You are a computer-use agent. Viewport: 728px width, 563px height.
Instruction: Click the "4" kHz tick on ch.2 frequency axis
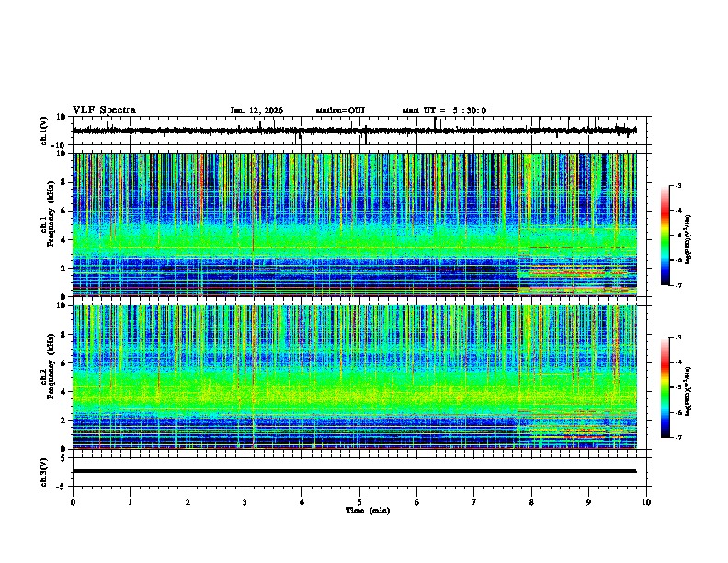(x=64, y=392)
